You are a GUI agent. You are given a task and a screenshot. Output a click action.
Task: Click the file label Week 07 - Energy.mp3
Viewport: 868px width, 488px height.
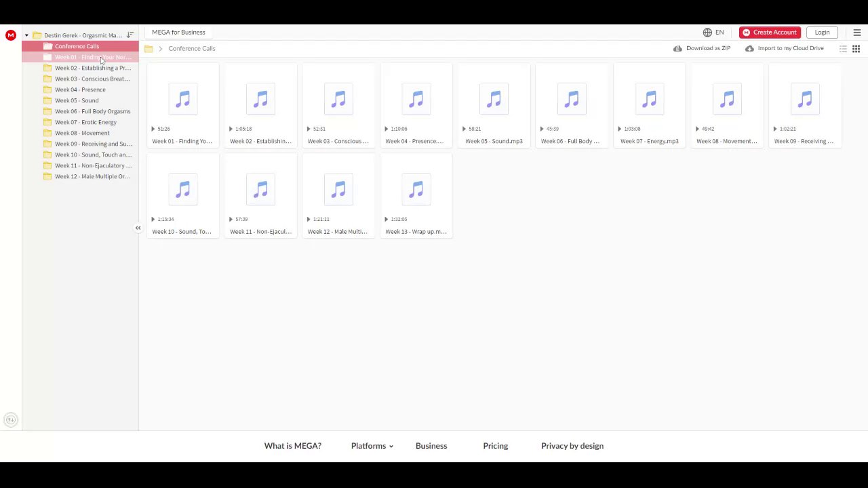click(650, 141)
